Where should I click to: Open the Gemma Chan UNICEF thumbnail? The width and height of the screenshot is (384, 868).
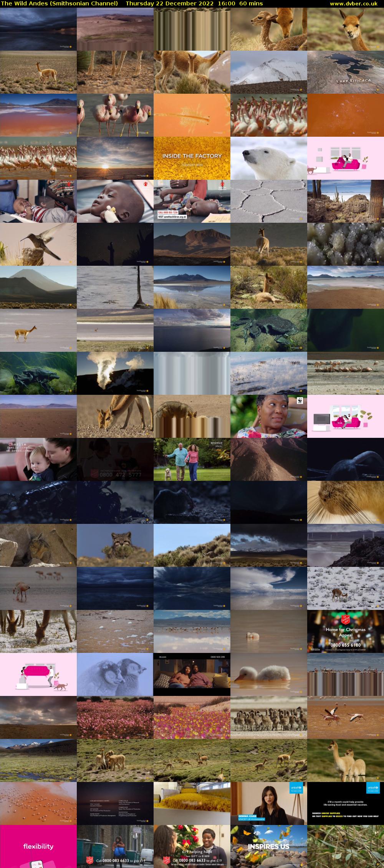(x=269, y=803)
